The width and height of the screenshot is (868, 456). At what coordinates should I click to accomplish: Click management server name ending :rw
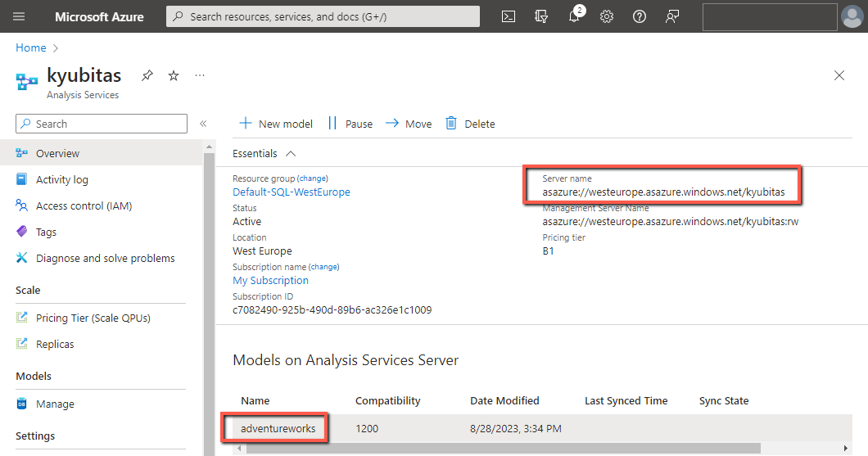(x=671, y=221)
